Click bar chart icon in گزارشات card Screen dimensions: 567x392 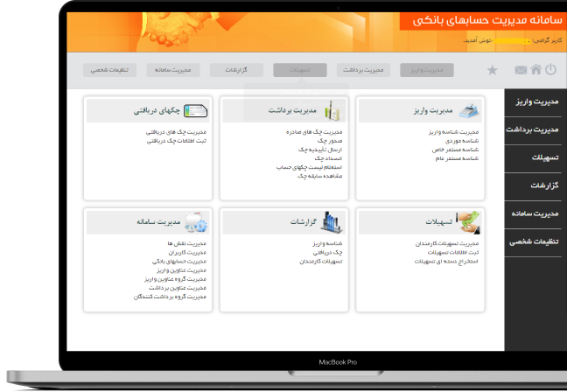(331, 222)
